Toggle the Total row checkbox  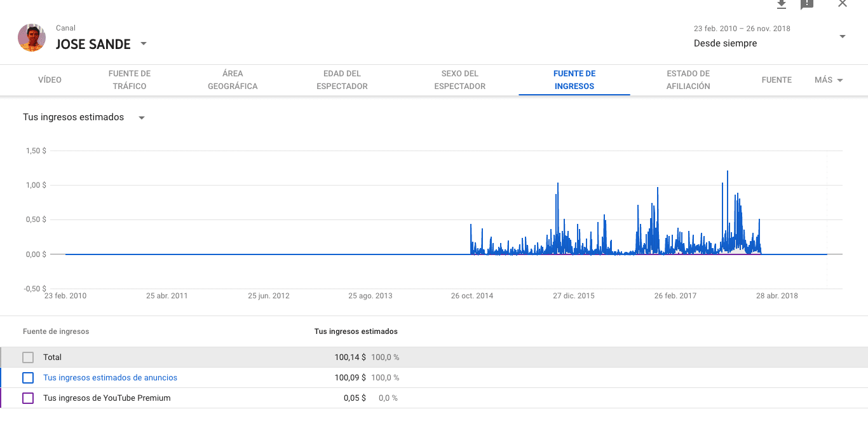[28, 357]
